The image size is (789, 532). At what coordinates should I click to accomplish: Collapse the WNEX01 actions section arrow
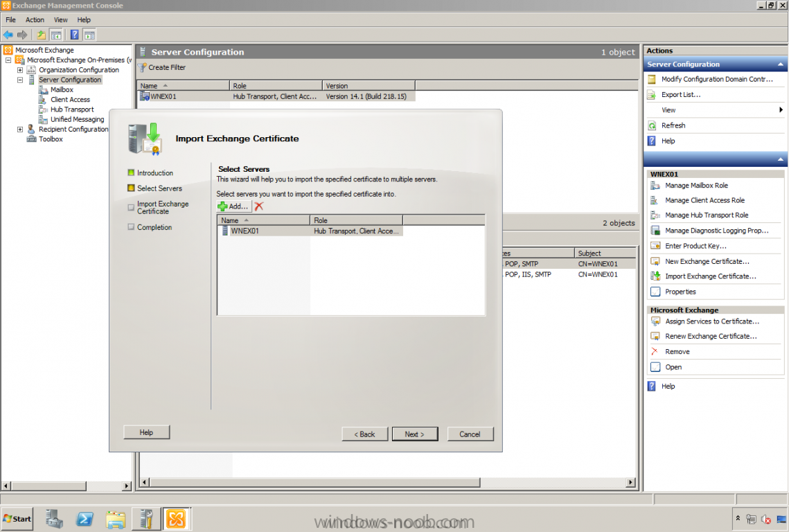[x=781, y=159]
